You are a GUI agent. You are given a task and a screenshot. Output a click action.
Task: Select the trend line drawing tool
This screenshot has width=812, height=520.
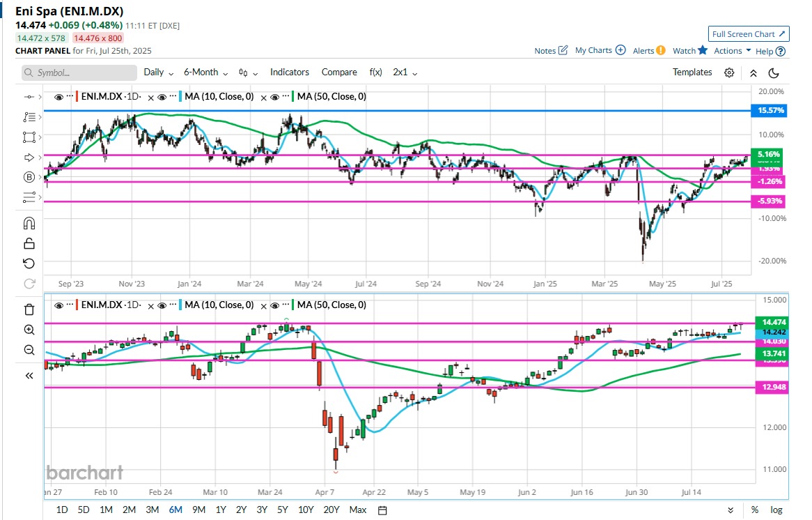[29, 97]
